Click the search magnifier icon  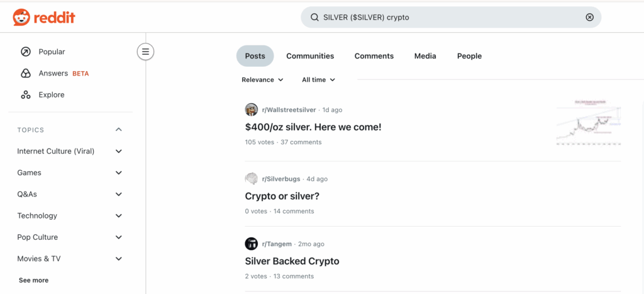click(x=314, y=18)
